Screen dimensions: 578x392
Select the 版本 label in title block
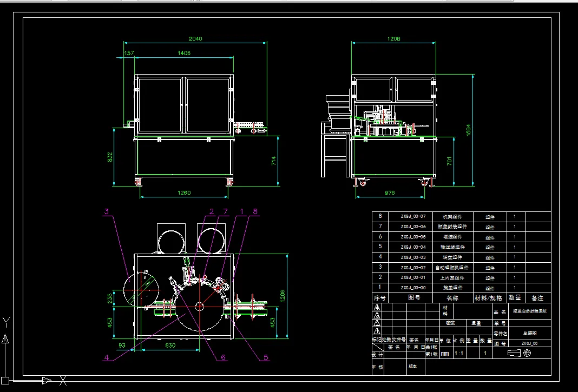click(x=412, y=367)
